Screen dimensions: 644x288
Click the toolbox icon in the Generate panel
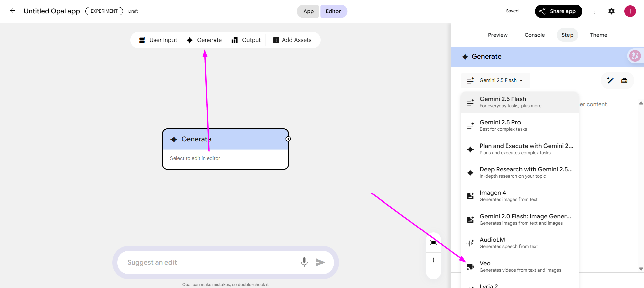click(x=624, y=80)
